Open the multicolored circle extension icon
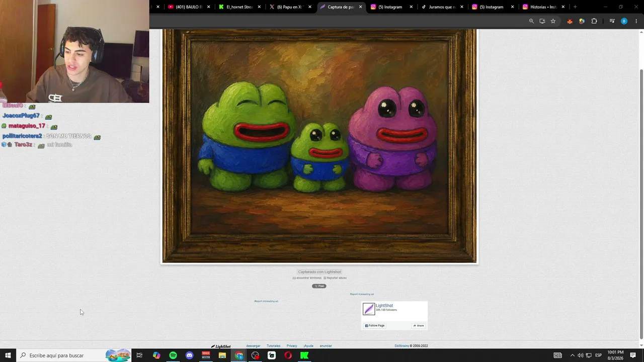644x362 pixels. point(582,21)
